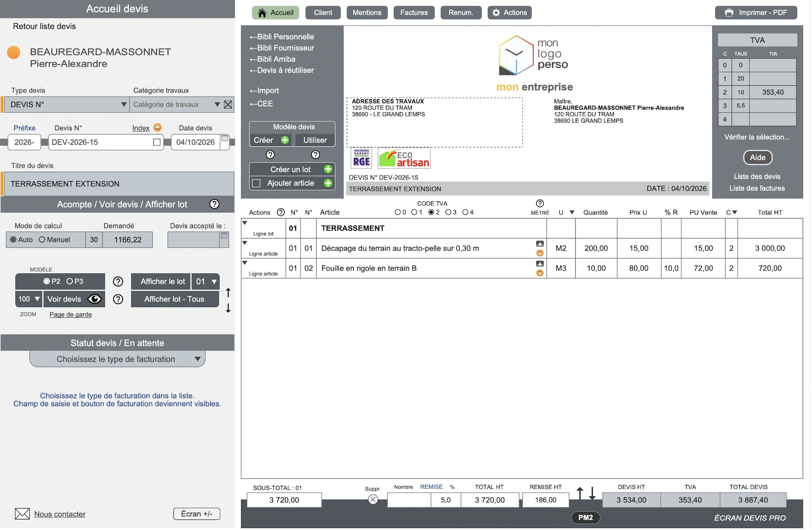The width and height of the screenshot is (812, 530).
Task: Select Manuel mode de calcul
Action: [x=42, y=240]
